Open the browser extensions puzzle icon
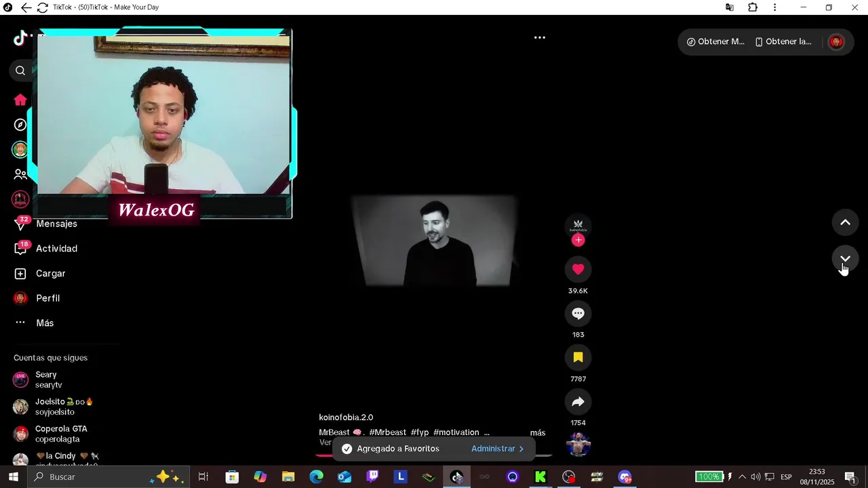Viewport: 868px width, 488px height. click(753, 7)
